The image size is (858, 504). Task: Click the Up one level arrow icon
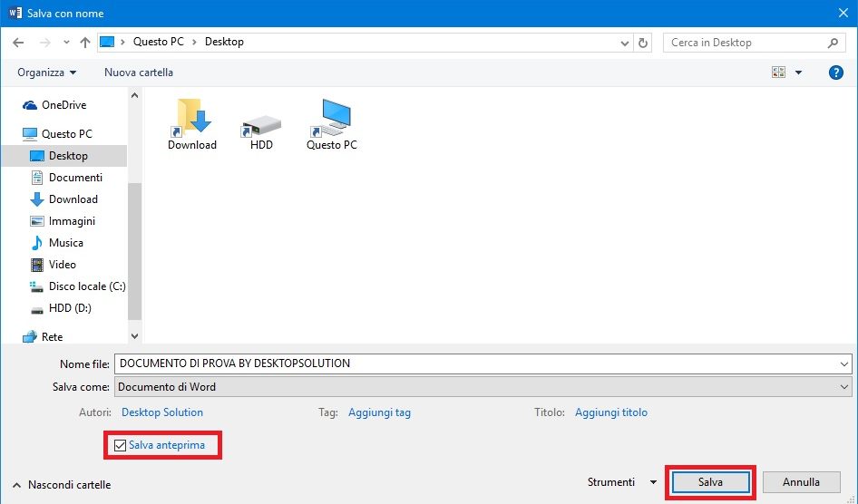tap(85, 43)
